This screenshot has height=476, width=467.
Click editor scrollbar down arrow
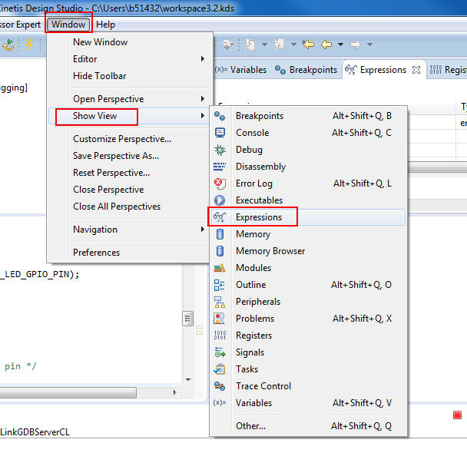(188, 379)
